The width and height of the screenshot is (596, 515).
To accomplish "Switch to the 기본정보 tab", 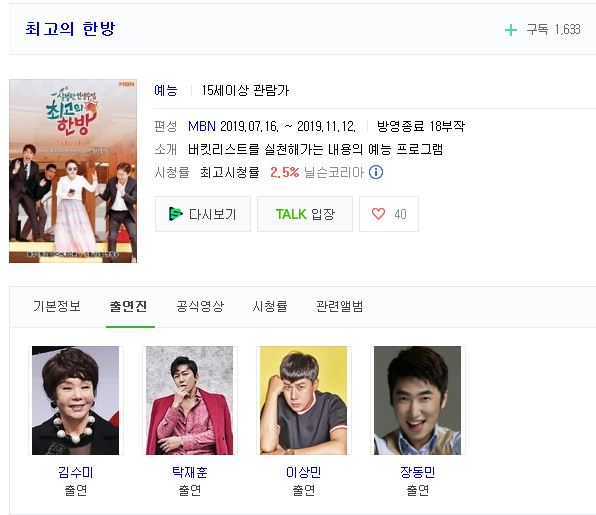I will tap(57, 306).
